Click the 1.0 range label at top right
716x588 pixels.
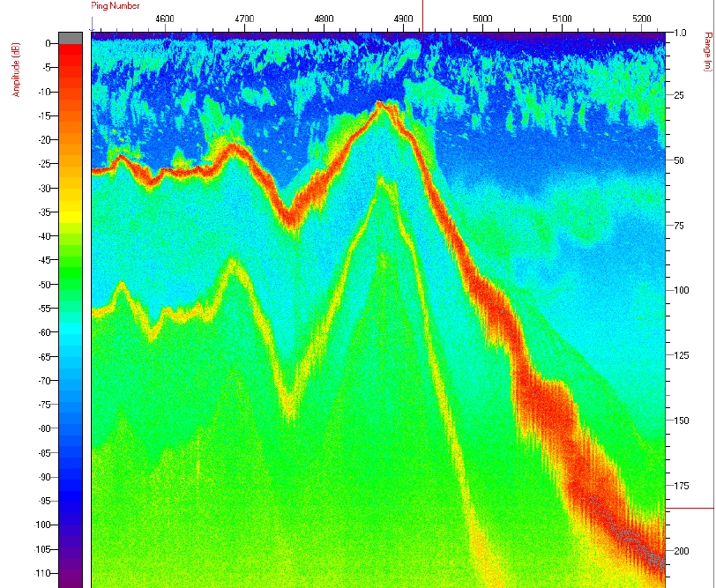(x=680, y=33)
